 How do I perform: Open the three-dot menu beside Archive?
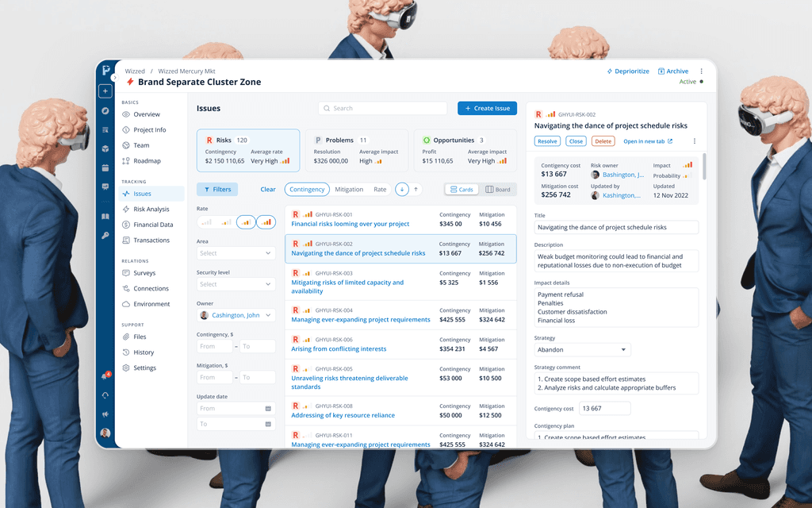coord(701,71)
